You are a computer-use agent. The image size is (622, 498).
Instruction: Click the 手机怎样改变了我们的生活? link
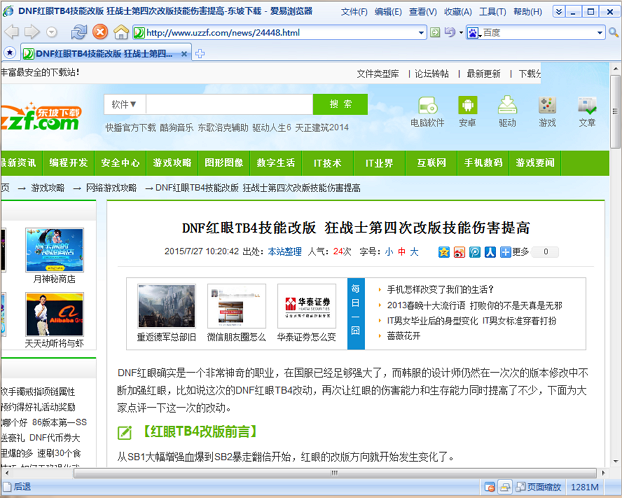(440, 290)
